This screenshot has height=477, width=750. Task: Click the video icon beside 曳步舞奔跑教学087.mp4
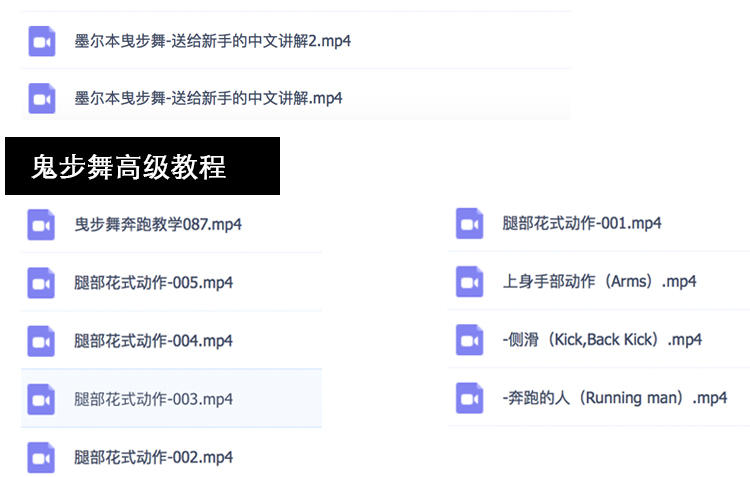41,224
